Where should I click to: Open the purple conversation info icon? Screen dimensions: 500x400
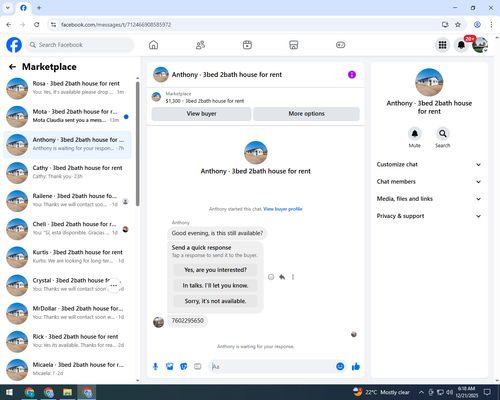coord(352,75)
